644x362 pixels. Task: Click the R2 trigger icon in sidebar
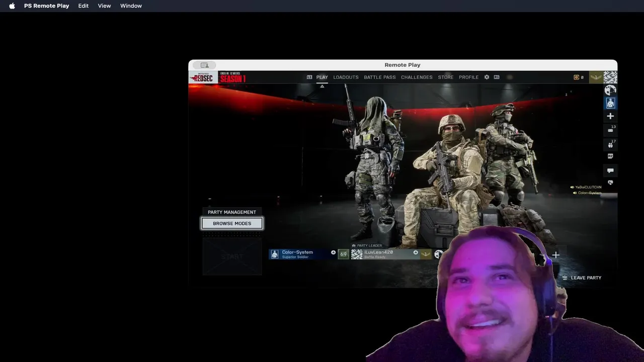[610, 156]
